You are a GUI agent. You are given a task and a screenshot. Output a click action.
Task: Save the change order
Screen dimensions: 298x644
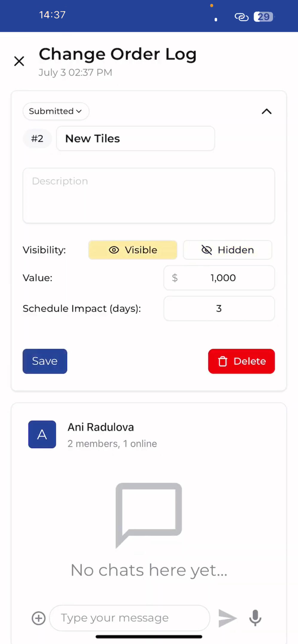pyautogui.click(x=45, y=361)
